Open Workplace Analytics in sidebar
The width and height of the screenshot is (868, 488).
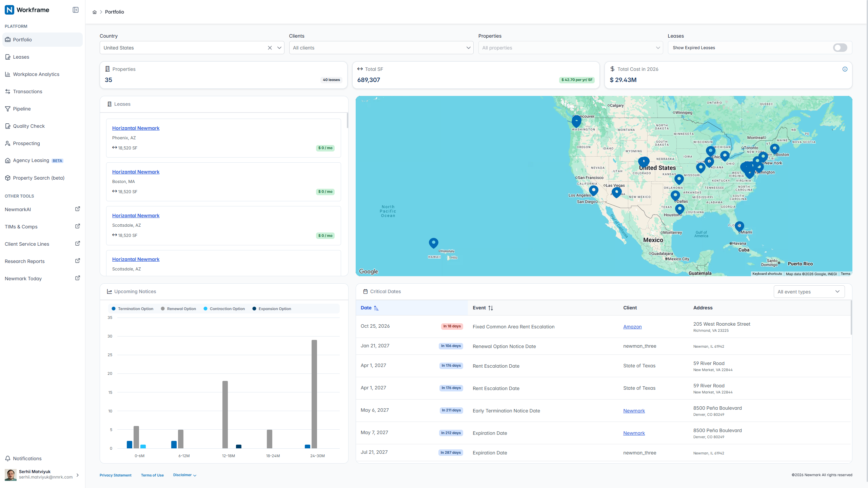pos(36,74)
